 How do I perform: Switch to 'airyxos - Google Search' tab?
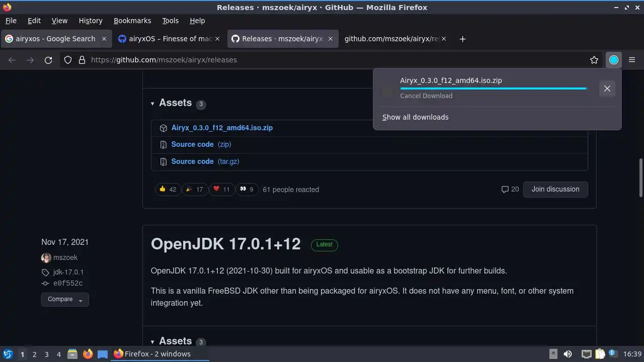[x=55, y=39]
